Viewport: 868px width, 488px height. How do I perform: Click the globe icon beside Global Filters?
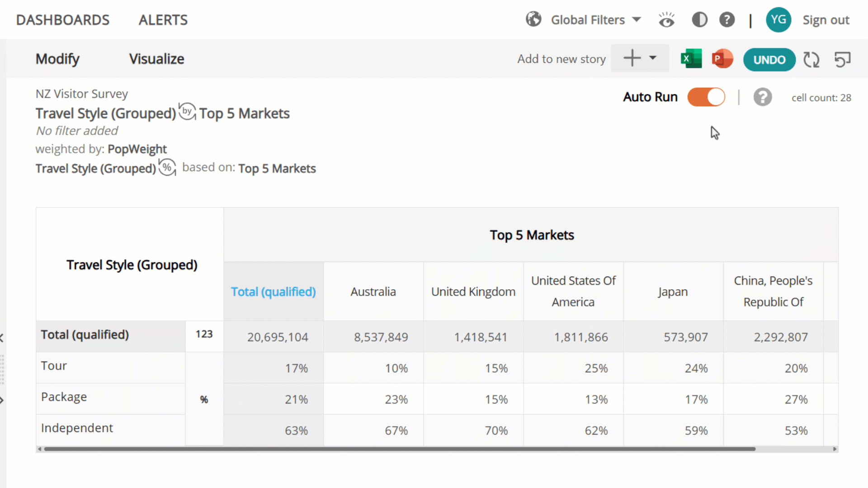(533, 19)
